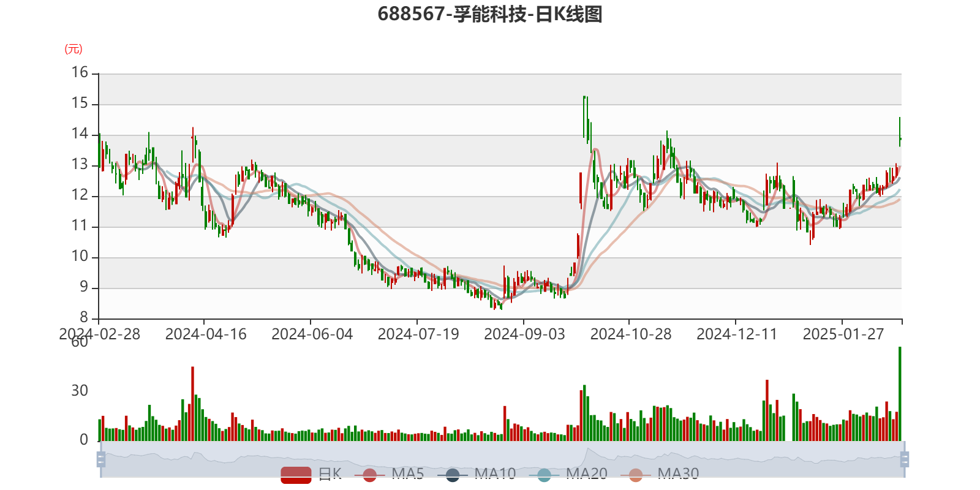980x490 pixels.
Task: Click the green candlestick peaking above 15
Action: click(x=584, y=116)
